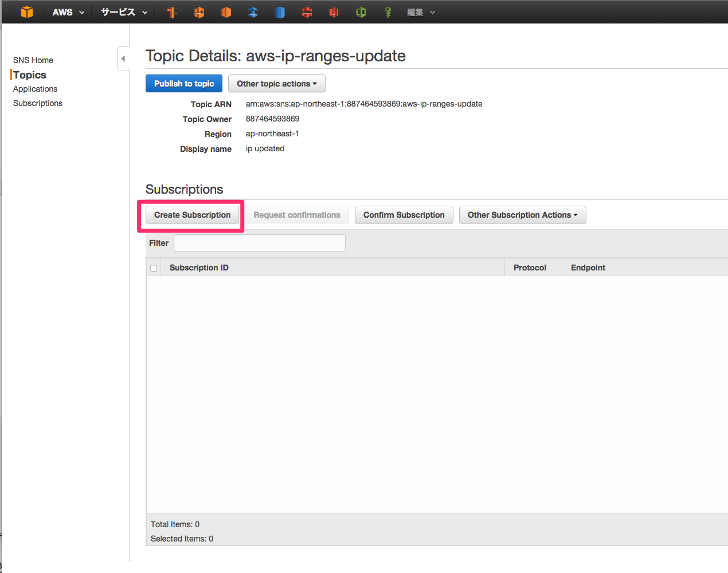Click into the subscriptions Filter field
Viewport: 728px width, 573px height.
[259, 243]
